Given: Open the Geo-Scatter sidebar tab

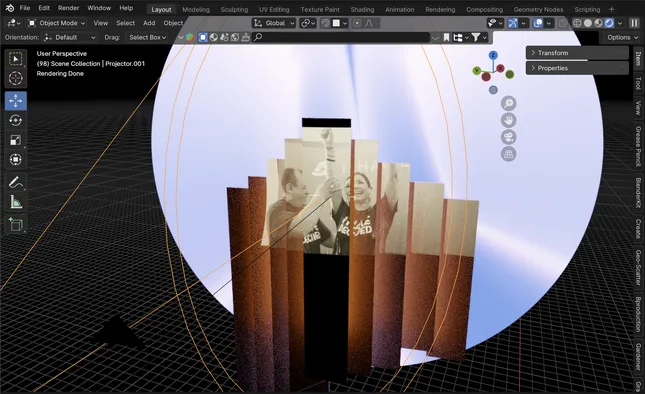Looking at the screenshot, I should click(x=638, y=267).
